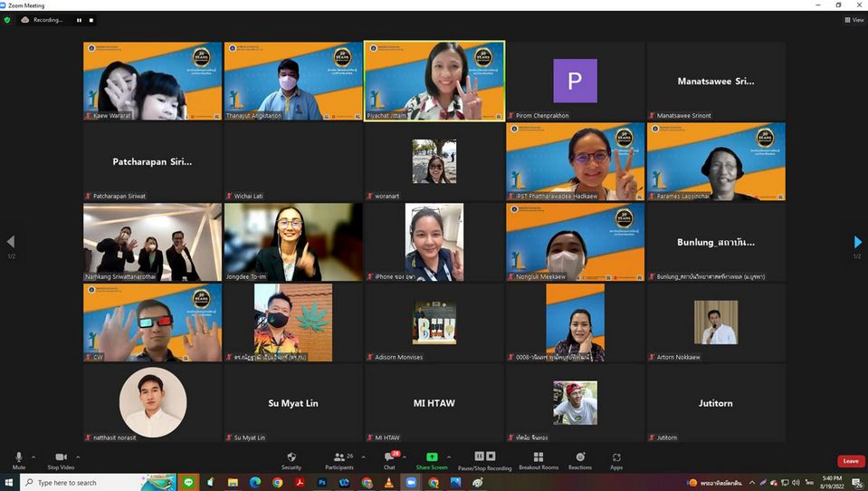
Task: Open the Security options
Action: point(291,458)
